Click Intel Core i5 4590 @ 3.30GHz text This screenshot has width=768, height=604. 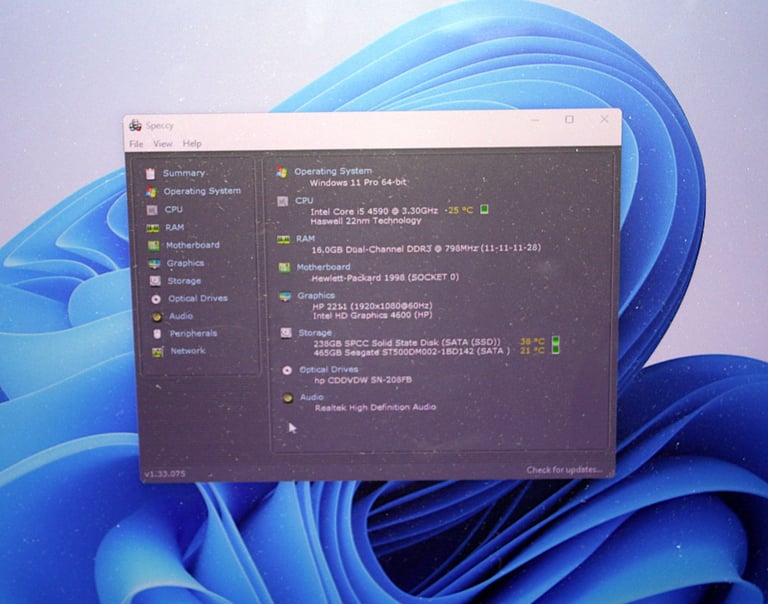point(374,211)
